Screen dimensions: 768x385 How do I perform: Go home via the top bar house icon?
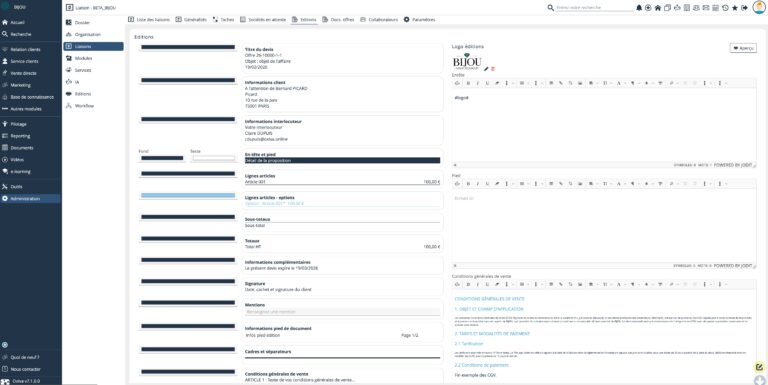pos(658,8)
